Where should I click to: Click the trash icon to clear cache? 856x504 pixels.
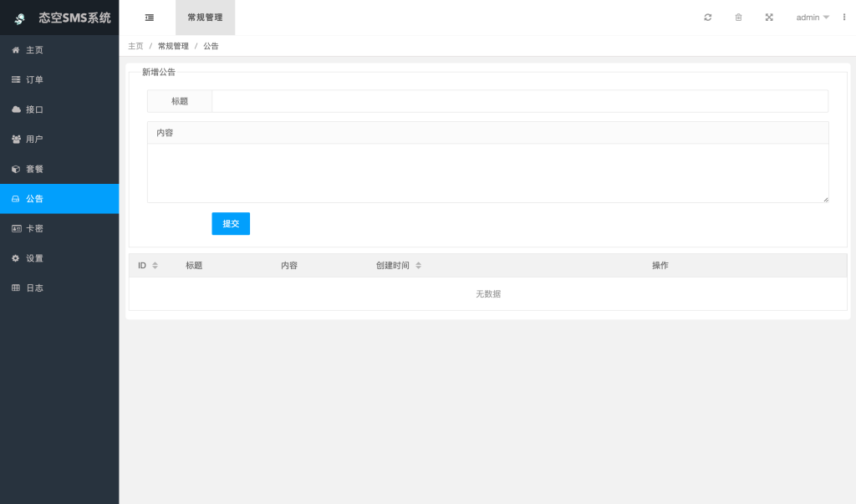(738, 18)
